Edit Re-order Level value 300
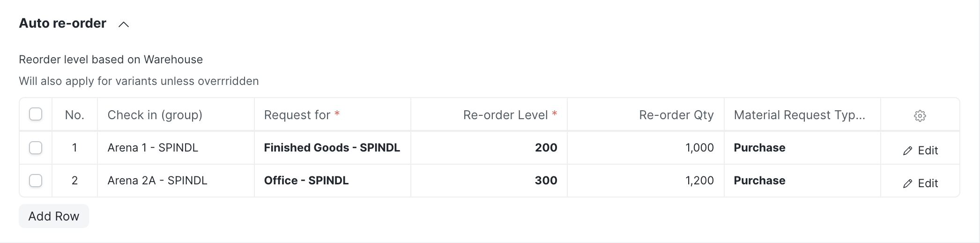The image size is (980, 243). 546,181
